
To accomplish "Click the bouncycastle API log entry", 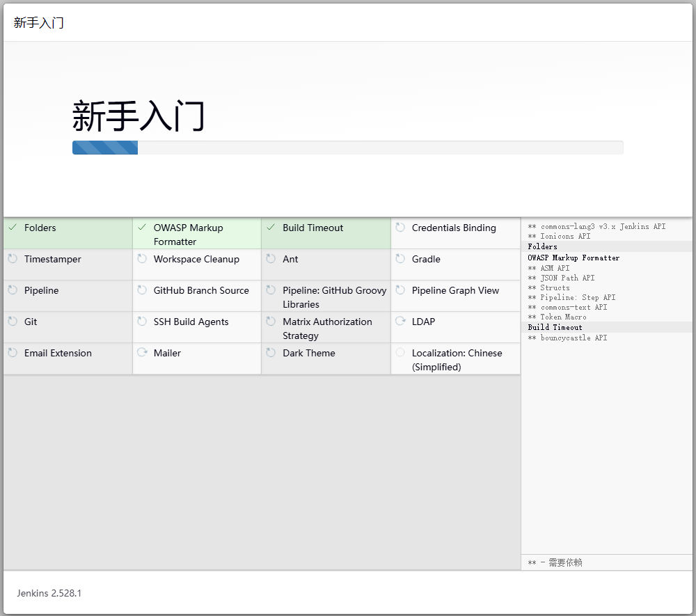I will coord(567,338).
